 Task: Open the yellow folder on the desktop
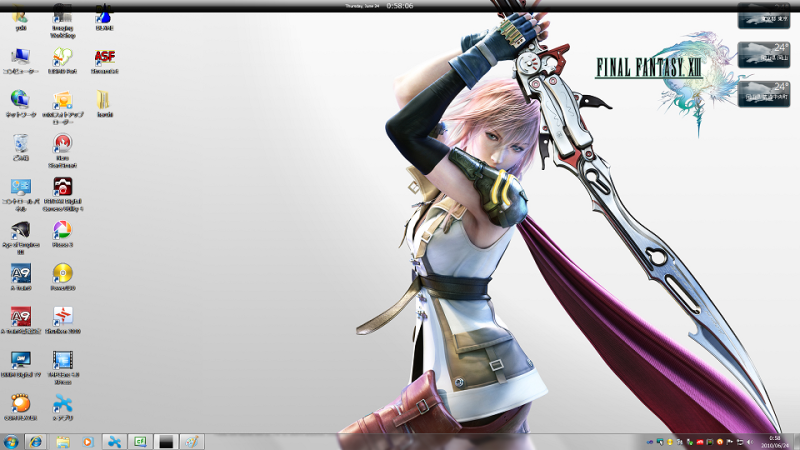coord(104,100)
